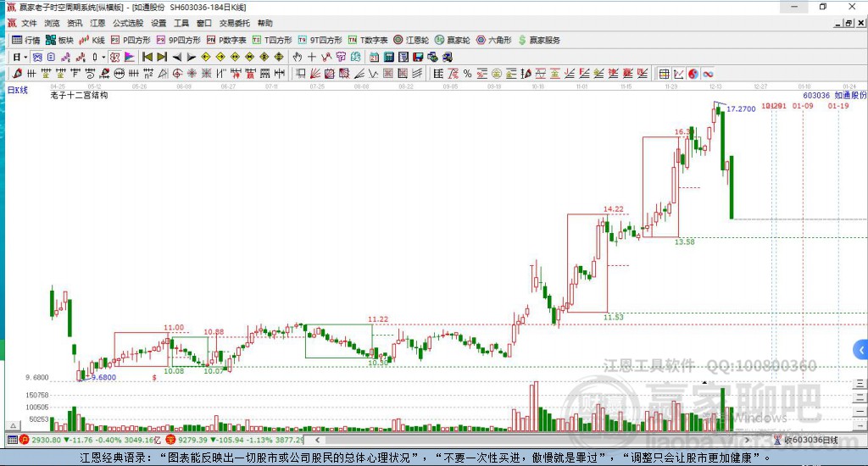The image size is (868, 466).
Task: Open the 板块 sectors view
Action: (60, 40)
